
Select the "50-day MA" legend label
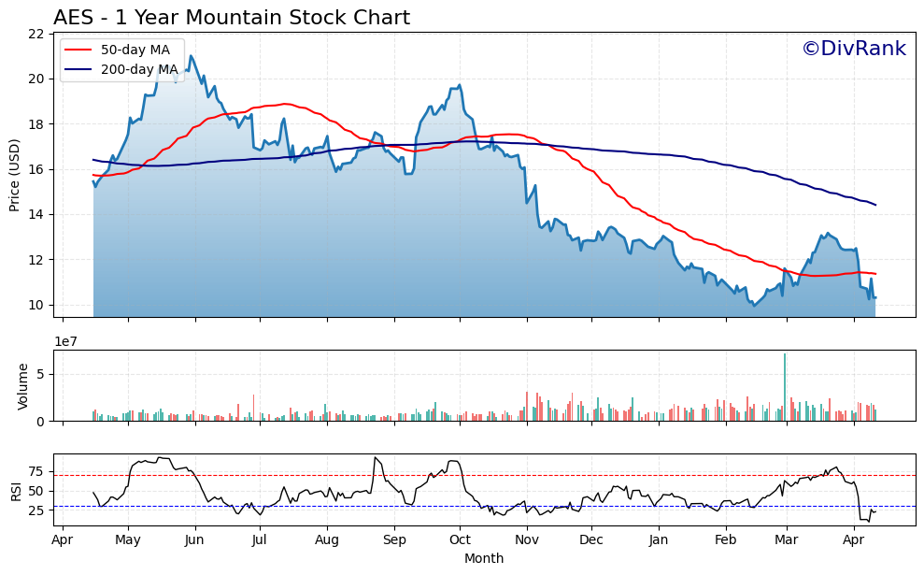[x=135, y=50]
